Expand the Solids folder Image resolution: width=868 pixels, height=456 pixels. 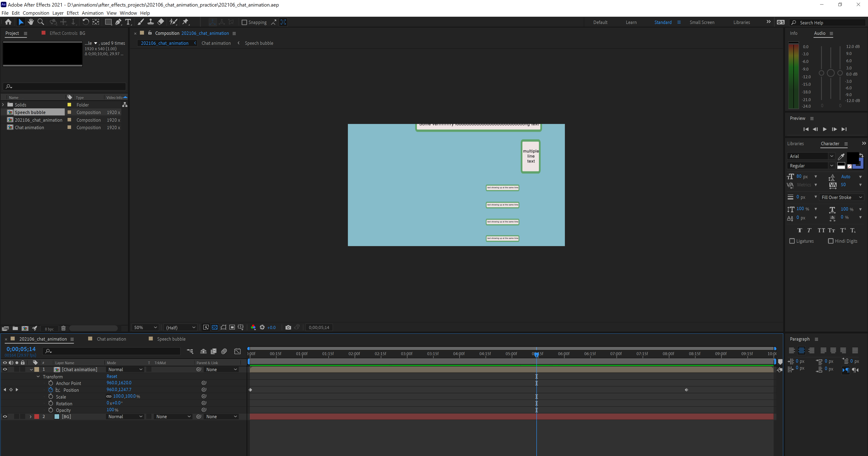3,104
